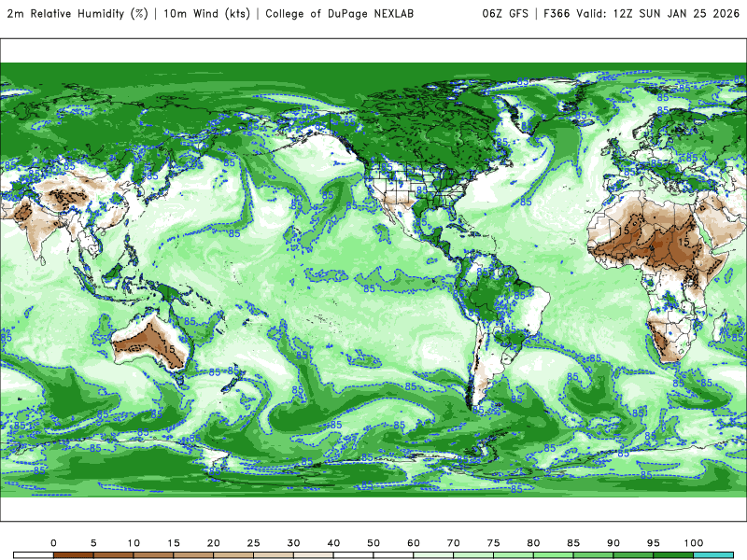Select the tan 15–20 legend swatch

(193, 555)
